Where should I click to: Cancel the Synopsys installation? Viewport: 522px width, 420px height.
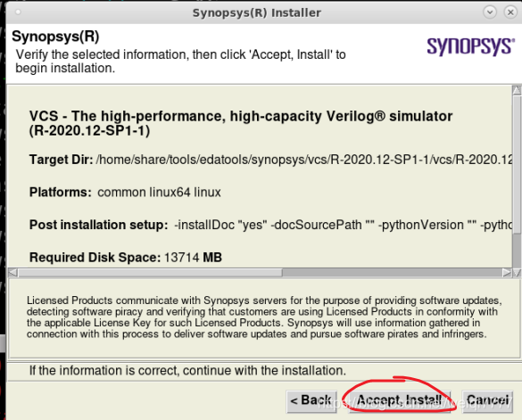pyautogui.click(x=487, y=401)
